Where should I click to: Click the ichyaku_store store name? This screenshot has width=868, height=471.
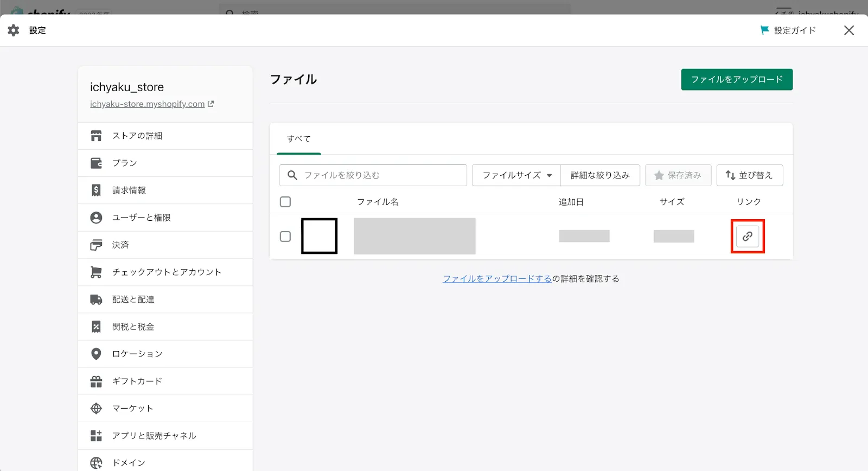pos(127,87)
